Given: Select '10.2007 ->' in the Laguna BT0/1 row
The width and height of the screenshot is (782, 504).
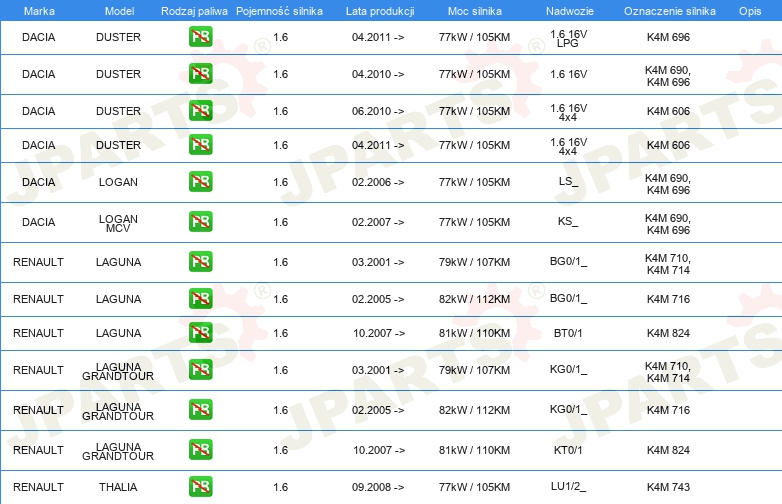Looking at the screenshot, I should pyautogui.click(x=379, y=333).
